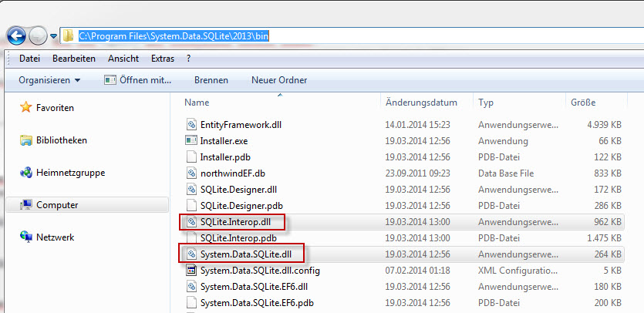Create a folder with Neuer Ordner
Screen dimensions: 644x313
point(279,80)
